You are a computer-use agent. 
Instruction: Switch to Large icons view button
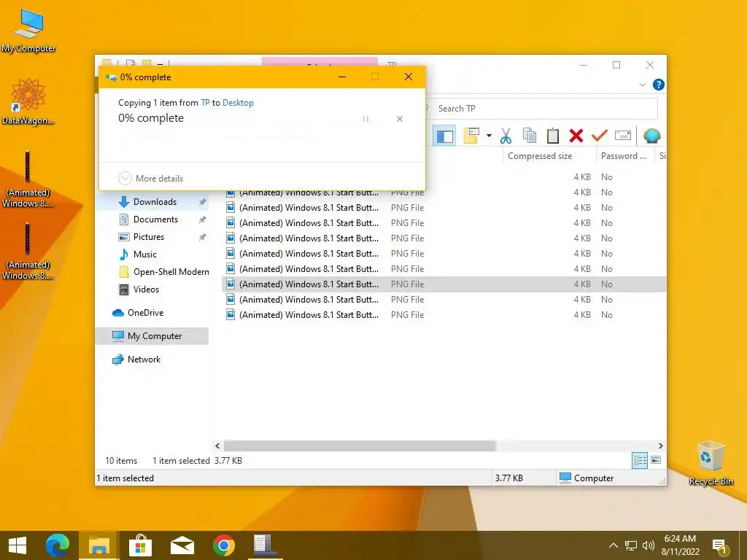(x=656, y=460)
